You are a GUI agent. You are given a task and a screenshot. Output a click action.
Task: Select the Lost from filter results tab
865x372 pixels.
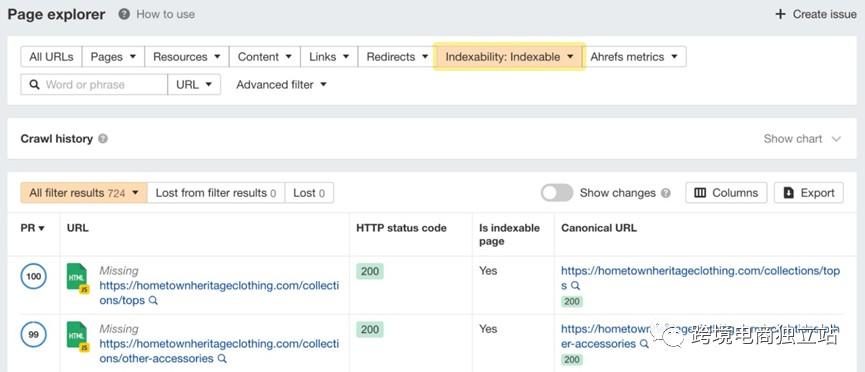click(x=216, y=193)
